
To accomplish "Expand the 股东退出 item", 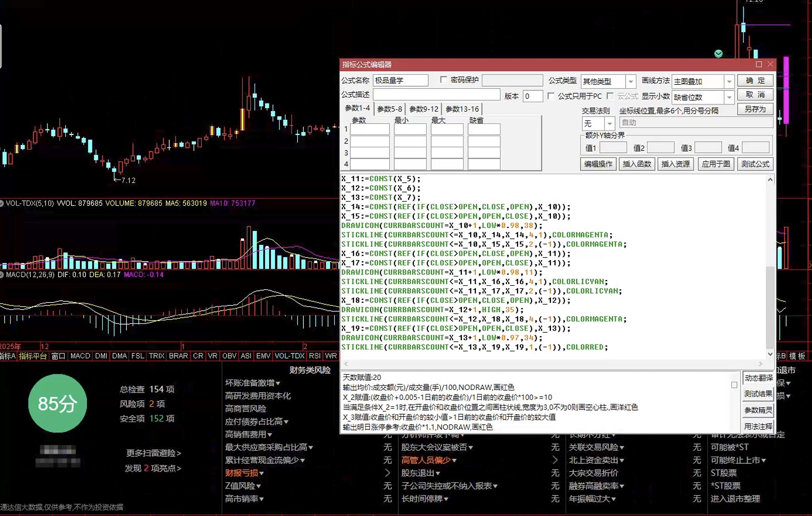I will (438, 474).
